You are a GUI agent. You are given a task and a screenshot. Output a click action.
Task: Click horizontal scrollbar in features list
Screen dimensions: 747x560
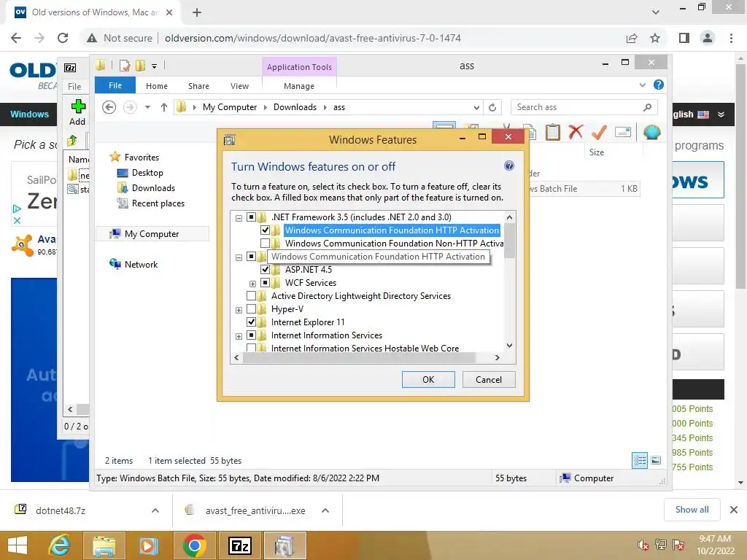(358, 357)
